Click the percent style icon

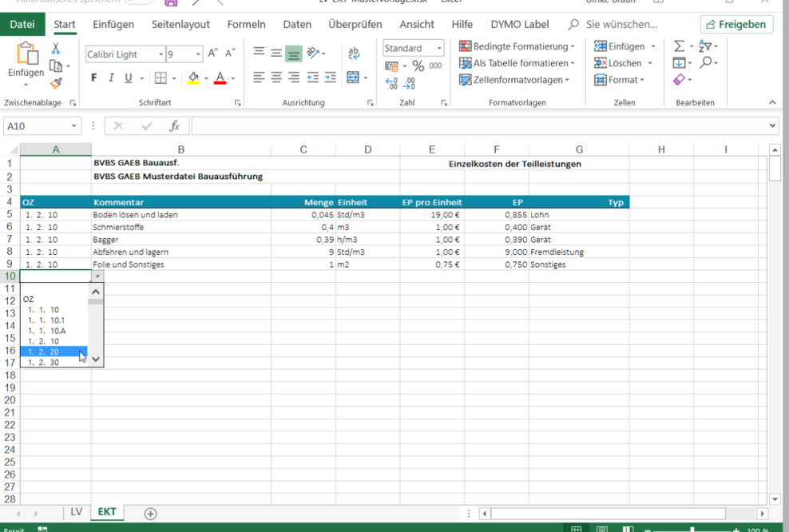417,66
